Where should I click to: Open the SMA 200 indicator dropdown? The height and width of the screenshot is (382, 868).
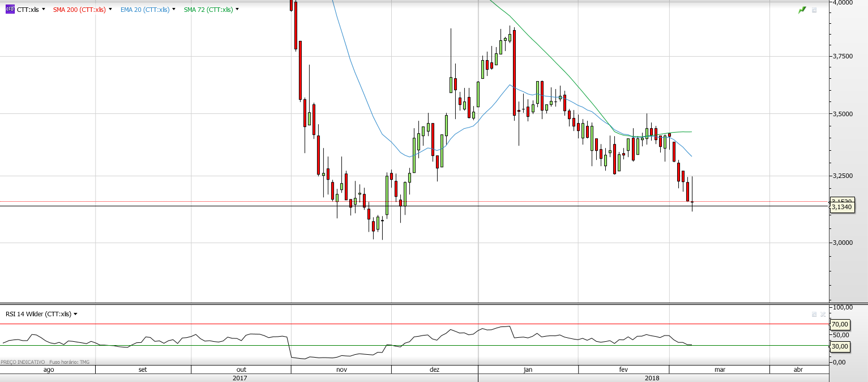tap(110, 10)
